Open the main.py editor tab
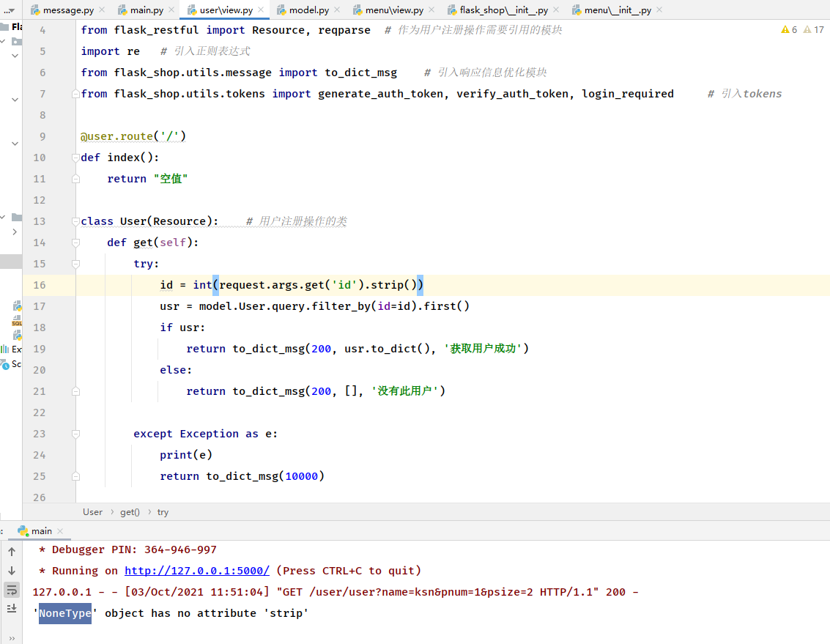Image resolution: width=830 pixels, height=644 pixels. [146, 10]
